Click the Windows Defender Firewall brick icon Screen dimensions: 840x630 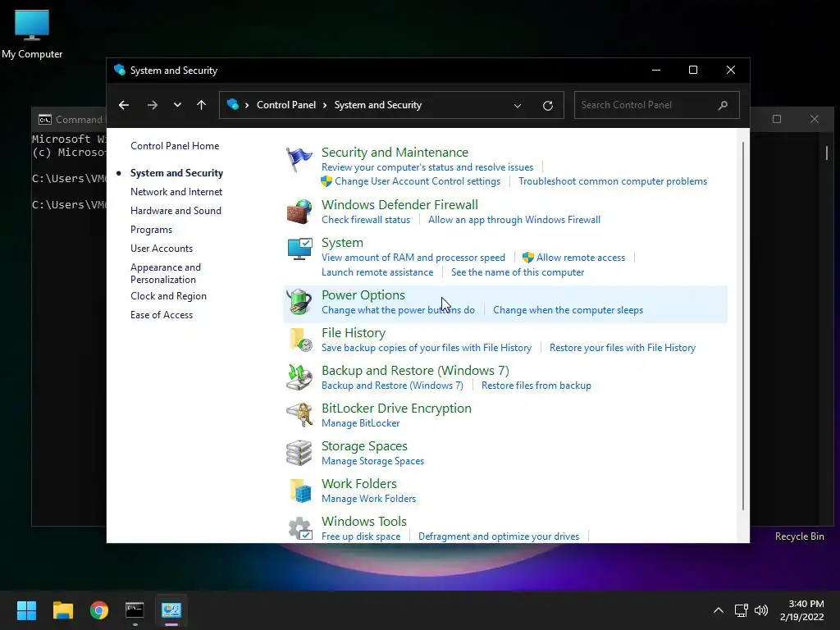tap(299, 212)
